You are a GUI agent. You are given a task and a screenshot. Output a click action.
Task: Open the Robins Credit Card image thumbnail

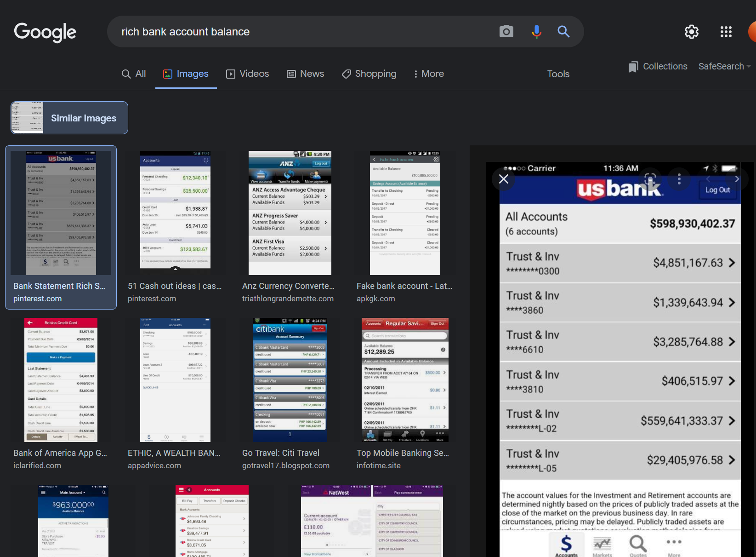click(61, 380)
